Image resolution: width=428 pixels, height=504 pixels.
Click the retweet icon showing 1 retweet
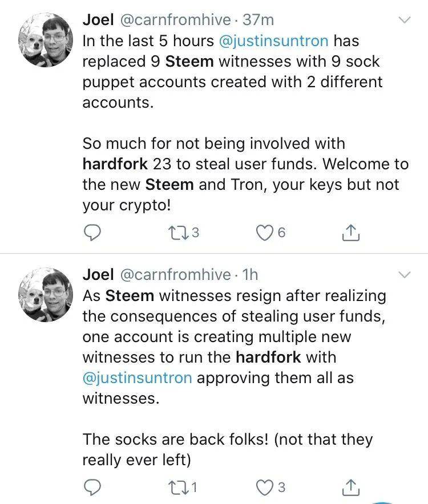(179, 487)
